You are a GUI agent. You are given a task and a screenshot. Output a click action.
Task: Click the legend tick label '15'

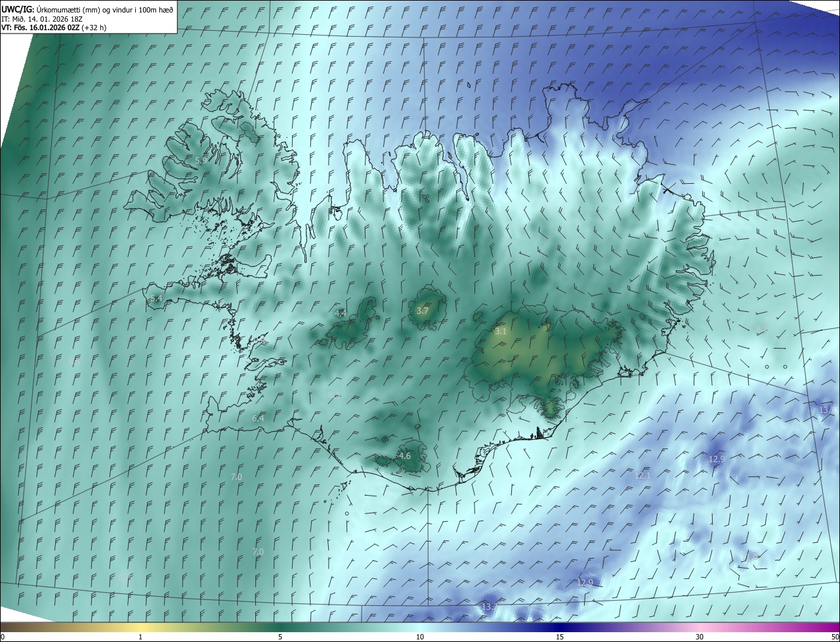click(x=560, y=637)
